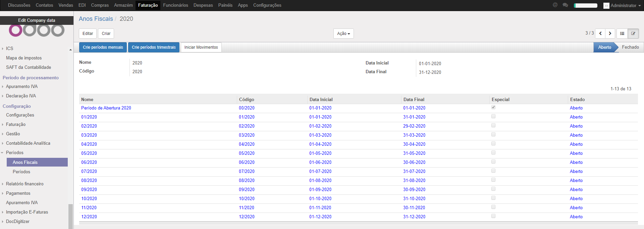Toggle Especial checkbox in the 06/2020 row
This screenshot has width=644, height=229.
point(493,162)
